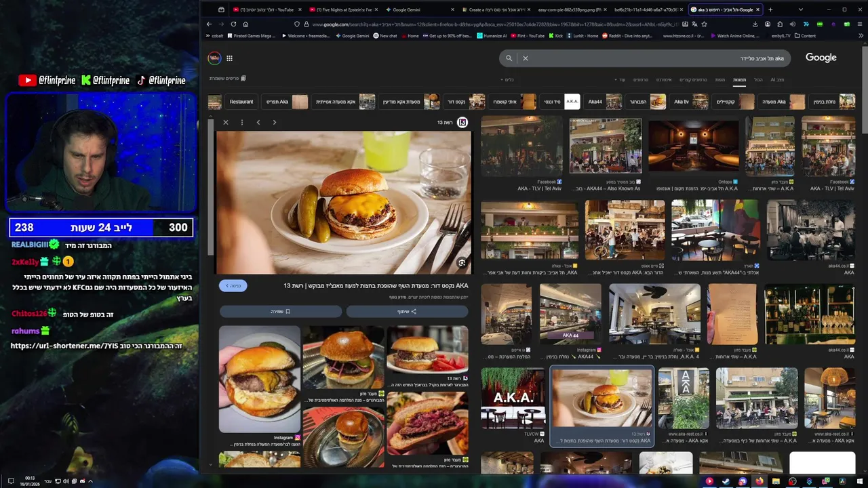The image size is (868, 488).
Task: Open the Firefox list-all-tabs arrow
Action: pos(801,9)
